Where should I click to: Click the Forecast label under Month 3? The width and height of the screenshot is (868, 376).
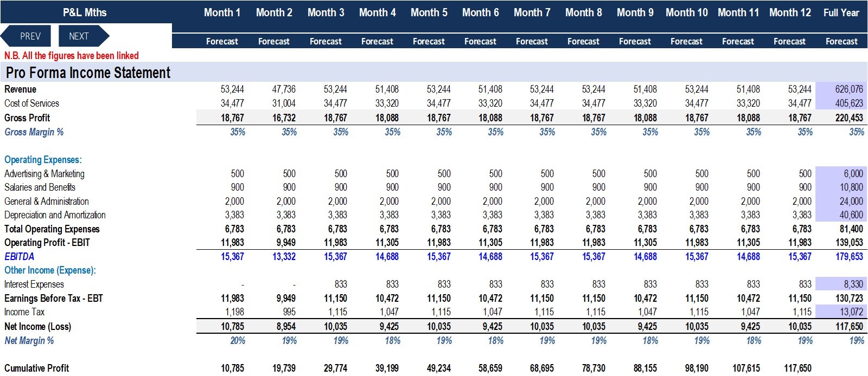click(x=325, y=41)
